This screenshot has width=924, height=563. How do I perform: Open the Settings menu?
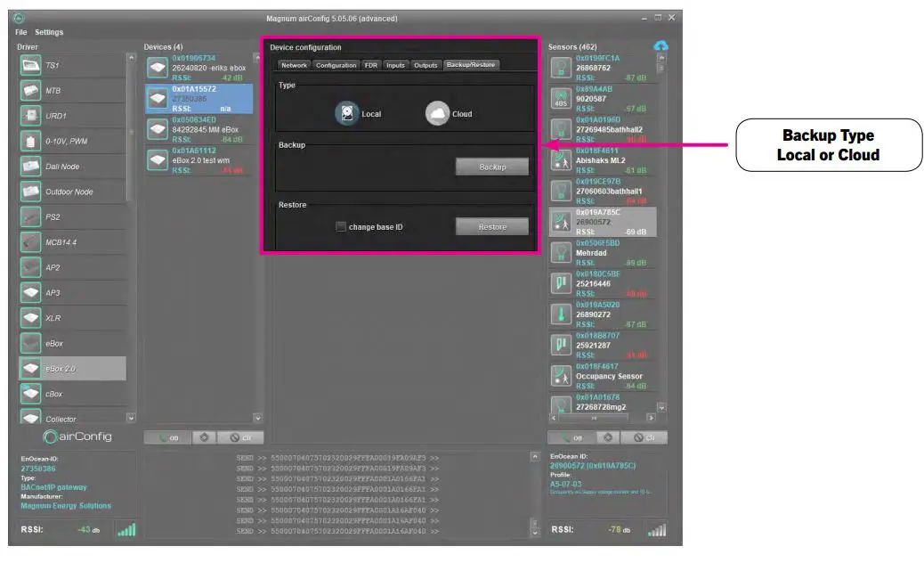(49, 32)
